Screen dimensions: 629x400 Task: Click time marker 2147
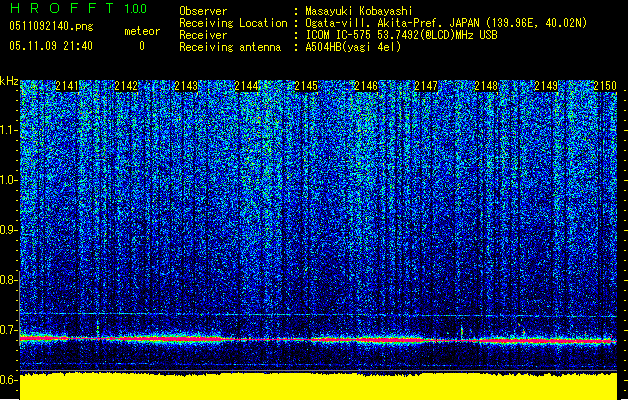point(426,86)
